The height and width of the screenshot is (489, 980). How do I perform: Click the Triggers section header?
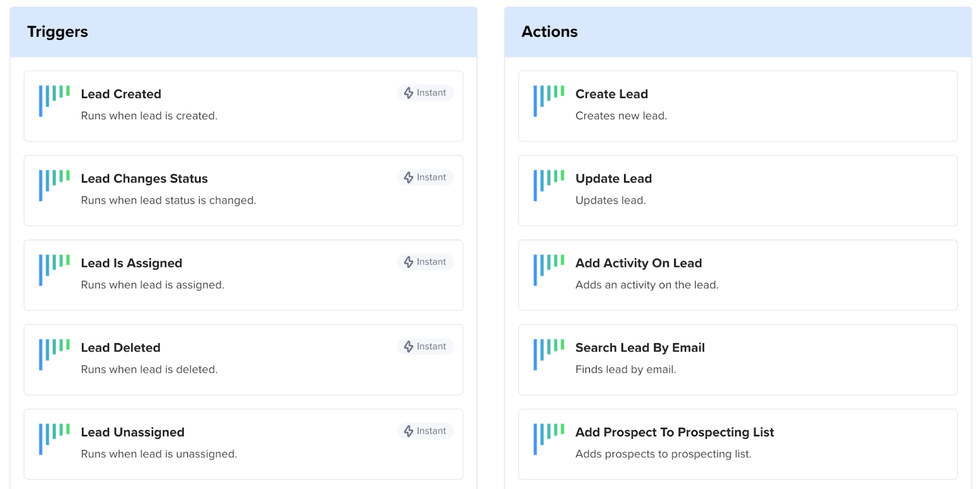coord(58,32)
